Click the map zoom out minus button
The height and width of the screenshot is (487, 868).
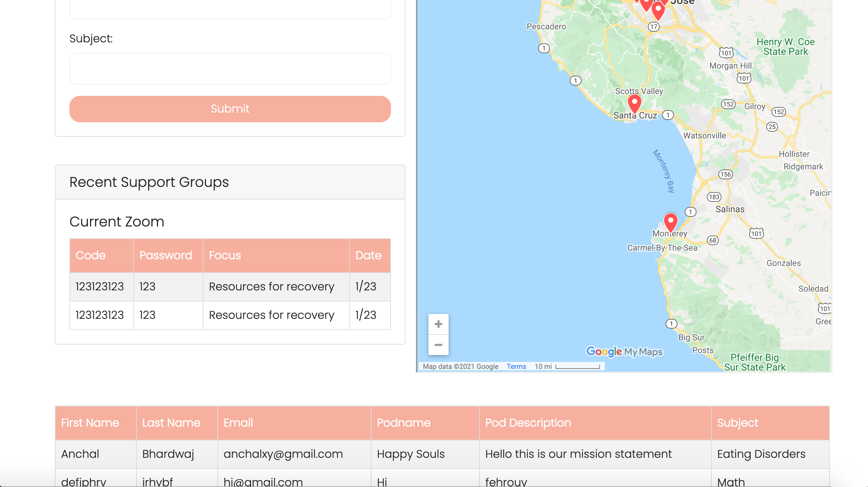[x=438, y=345]
